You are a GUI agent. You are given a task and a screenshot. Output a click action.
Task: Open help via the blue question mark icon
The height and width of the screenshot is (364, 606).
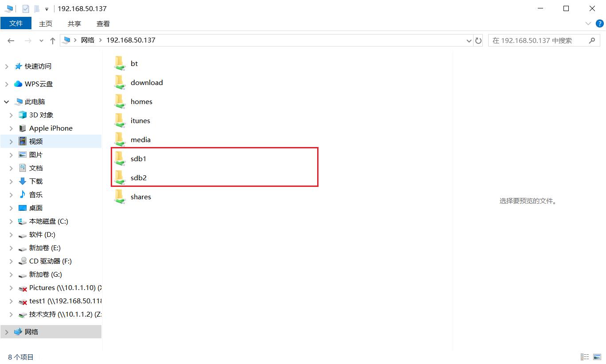[x=601, y=23]
